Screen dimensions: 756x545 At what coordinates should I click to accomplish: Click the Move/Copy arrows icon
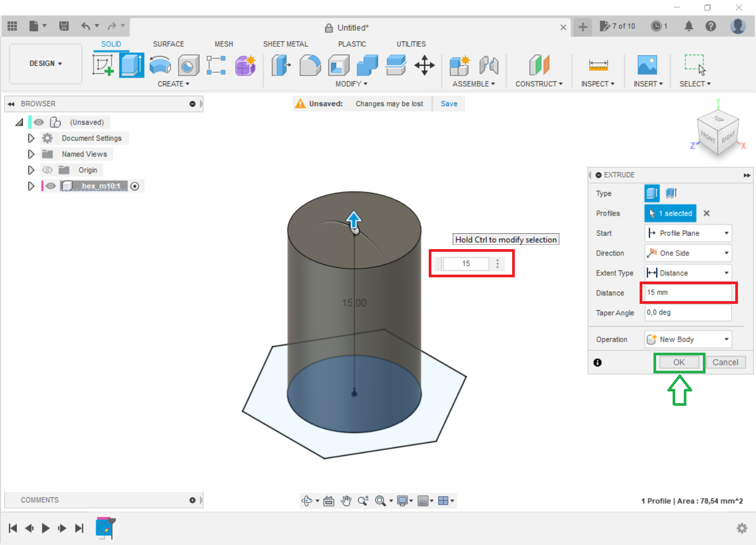424,65
